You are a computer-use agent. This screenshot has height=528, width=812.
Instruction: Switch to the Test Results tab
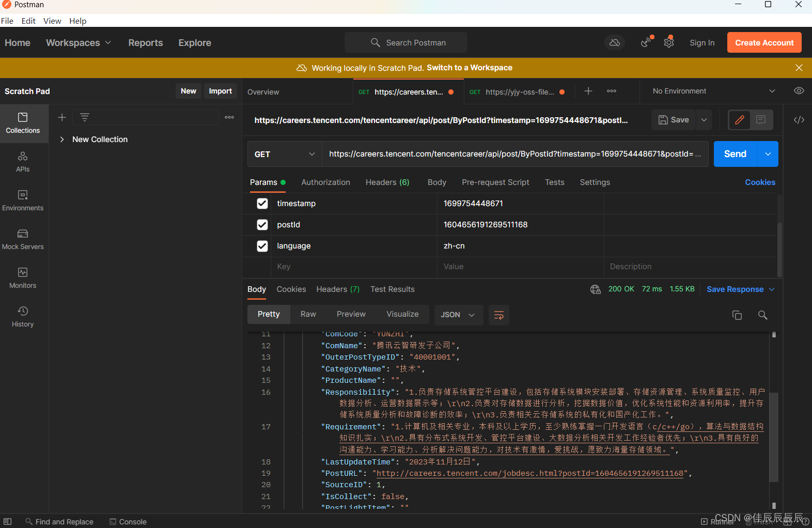tap(393, 289)
